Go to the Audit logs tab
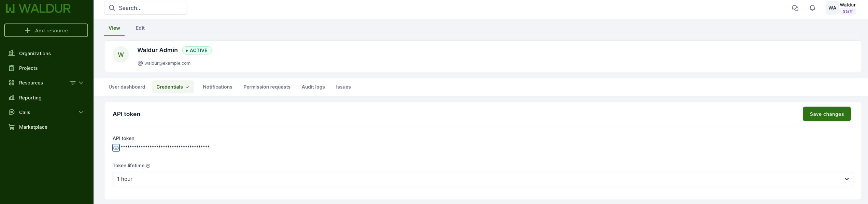The height and width of the screenshot is (204, 868). (x=313, y=87)
